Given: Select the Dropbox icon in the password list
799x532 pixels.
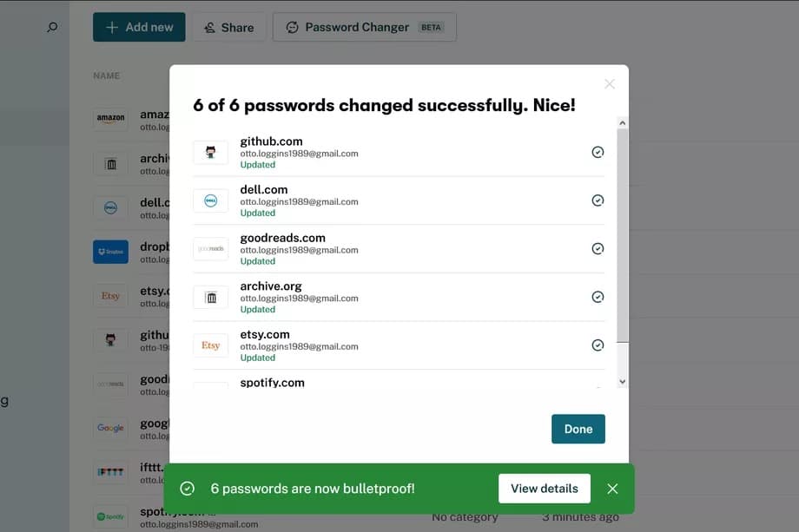Looking at the screenshot, I should pyautogui.click(x=110, y=252).
